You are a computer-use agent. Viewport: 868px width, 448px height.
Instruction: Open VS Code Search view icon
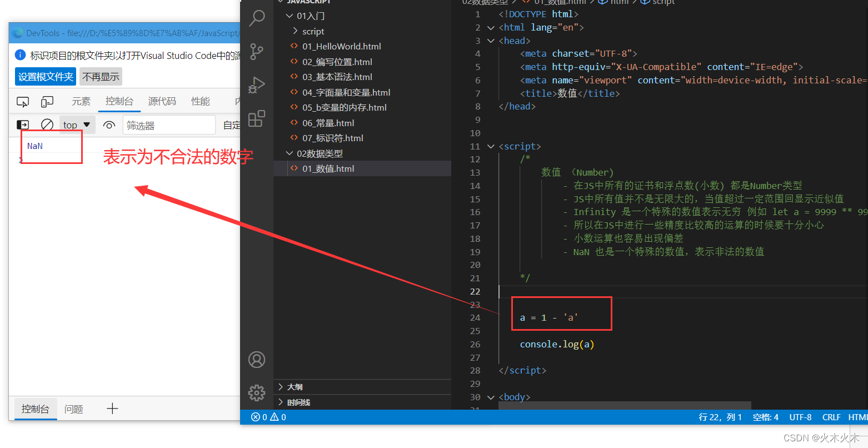click(257, 18)
